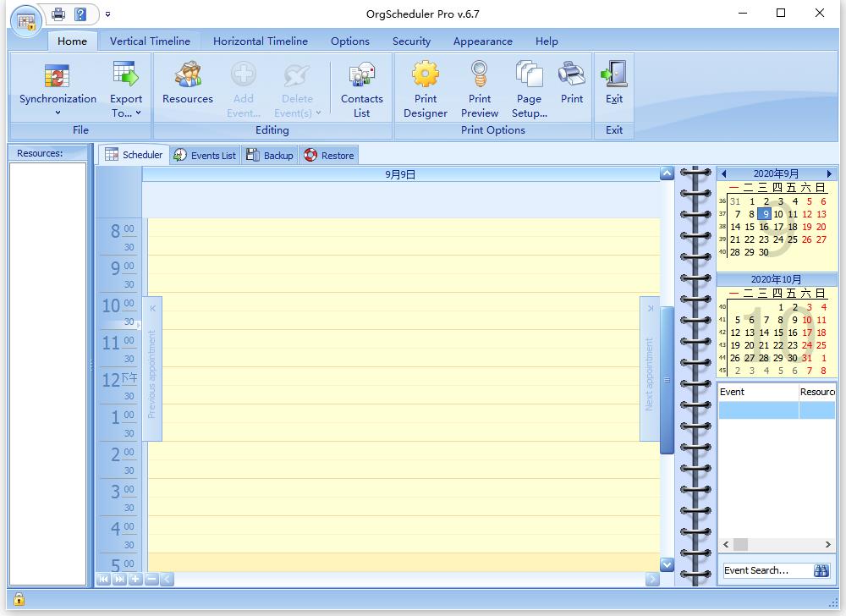Image resolution: width=846 pixels, height=616 pixels.
Task: Select October 31 in the calendar
Action: point(806,358)
